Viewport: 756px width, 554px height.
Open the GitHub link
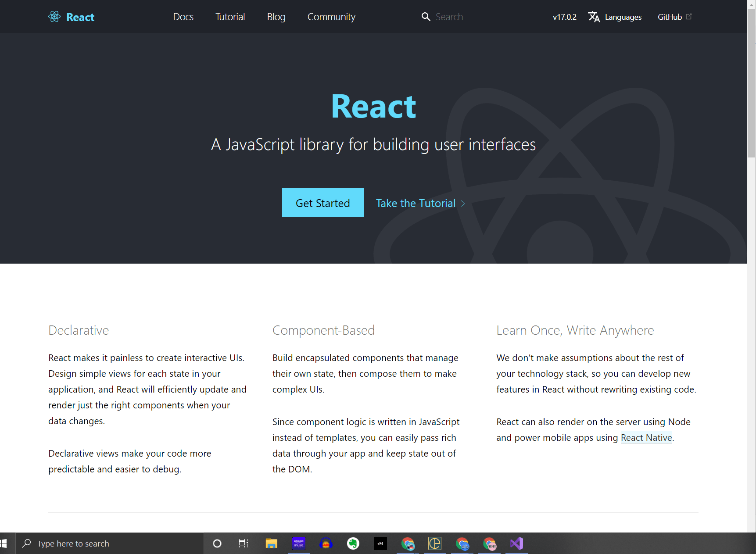coord(670,17)
